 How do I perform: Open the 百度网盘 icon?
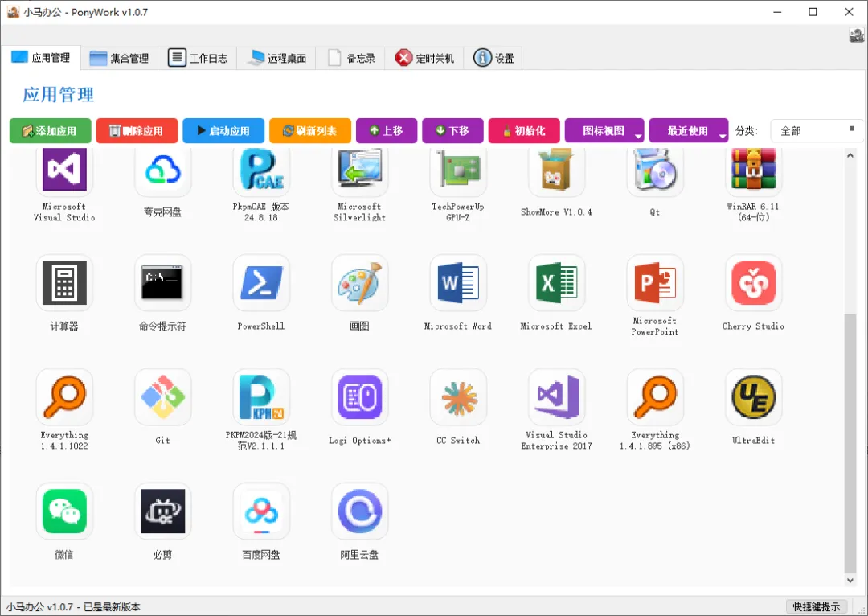click(261, 511)
